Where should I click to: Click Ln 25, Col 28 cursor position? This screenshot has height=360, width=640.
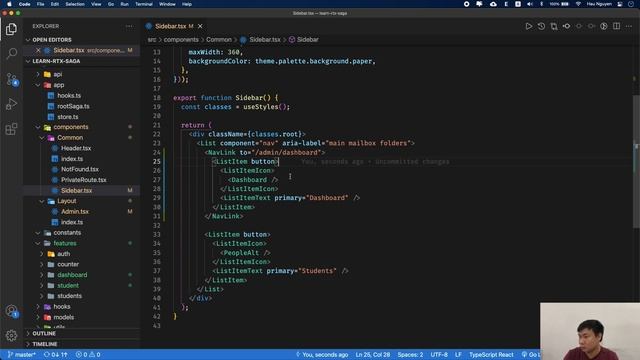point(372,355)
